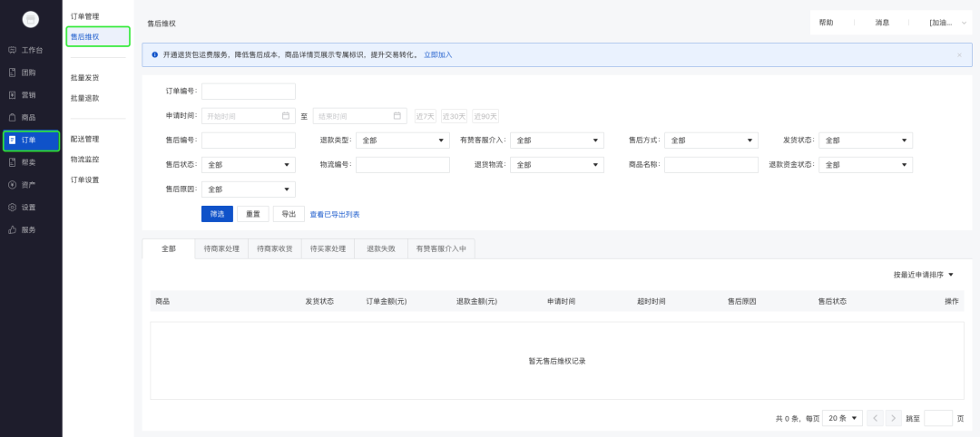Close the blue notice banner

[x=959, y=55]
